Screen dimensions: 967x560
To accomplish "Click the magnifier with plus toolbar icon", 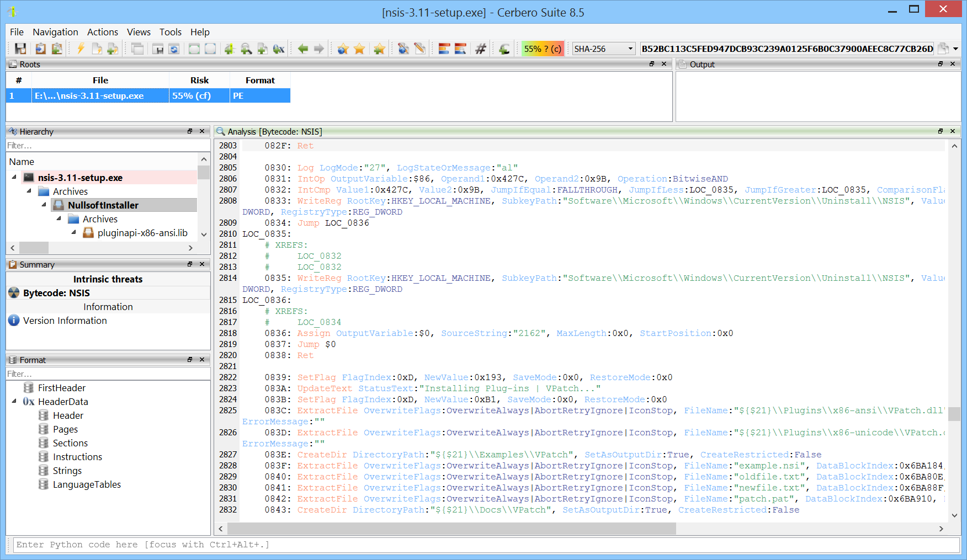I will [x=246, y=49].
